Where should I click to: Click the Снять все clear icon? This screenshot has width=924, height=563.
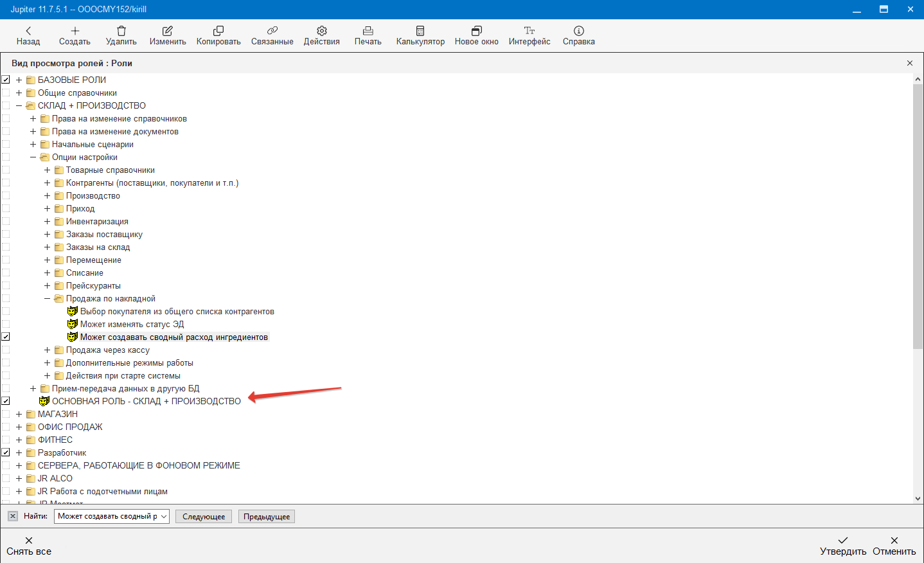29,541
